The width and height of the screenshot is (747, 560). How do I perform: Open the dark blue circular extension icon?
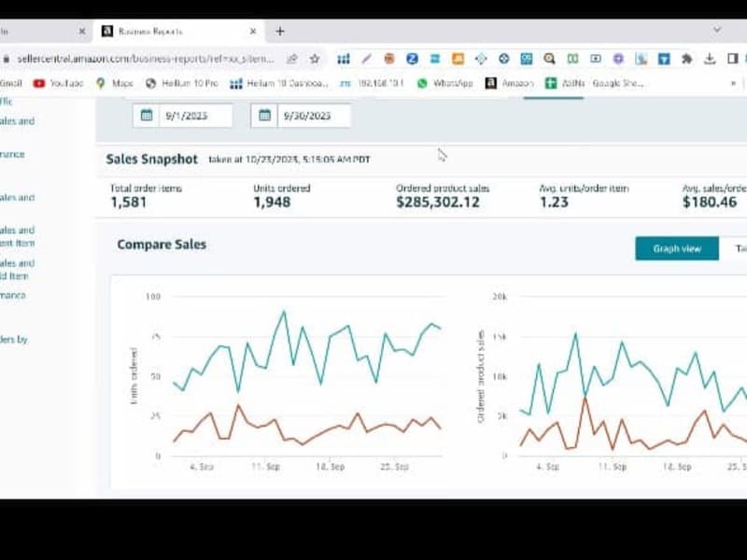pos(503,59)
